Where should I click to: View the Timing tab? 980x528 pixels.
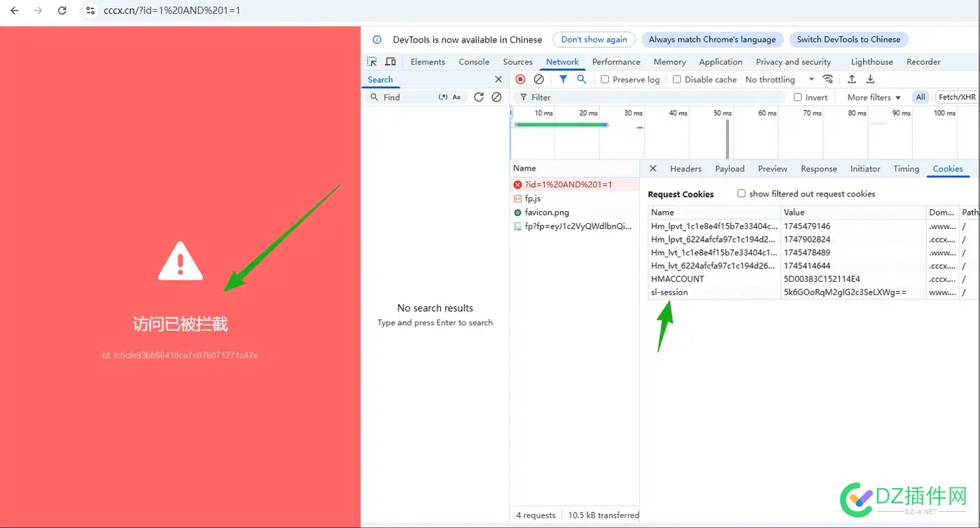coord(906,169)
